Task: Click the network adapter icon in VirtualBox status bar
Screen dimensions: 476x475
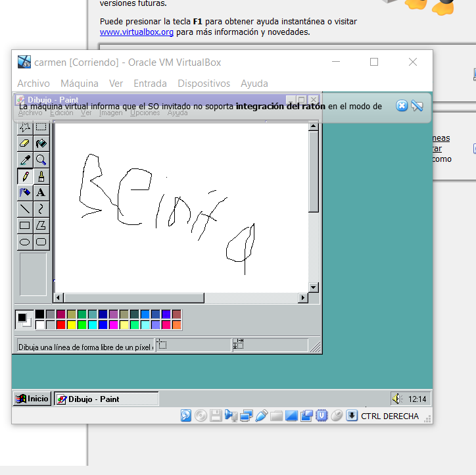Action: click(246, 416)
